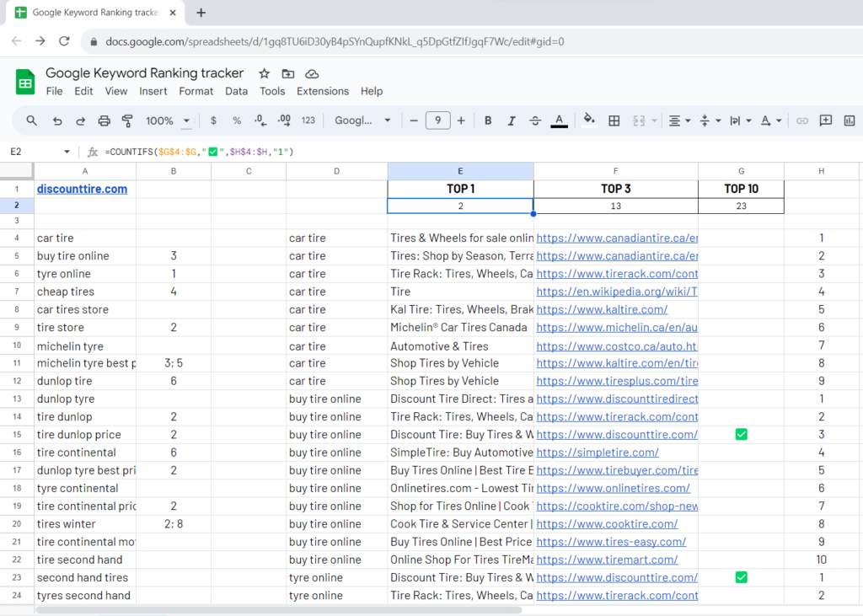
Task: Insert a link from the toolbar
Action: (802, 121)
